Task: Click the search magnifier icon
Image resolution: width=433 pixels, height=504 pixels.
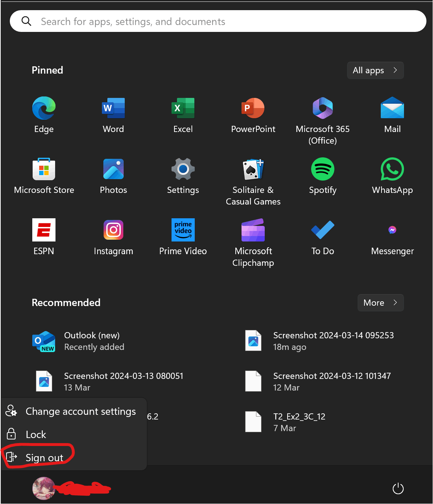Action: coord(26,21)
